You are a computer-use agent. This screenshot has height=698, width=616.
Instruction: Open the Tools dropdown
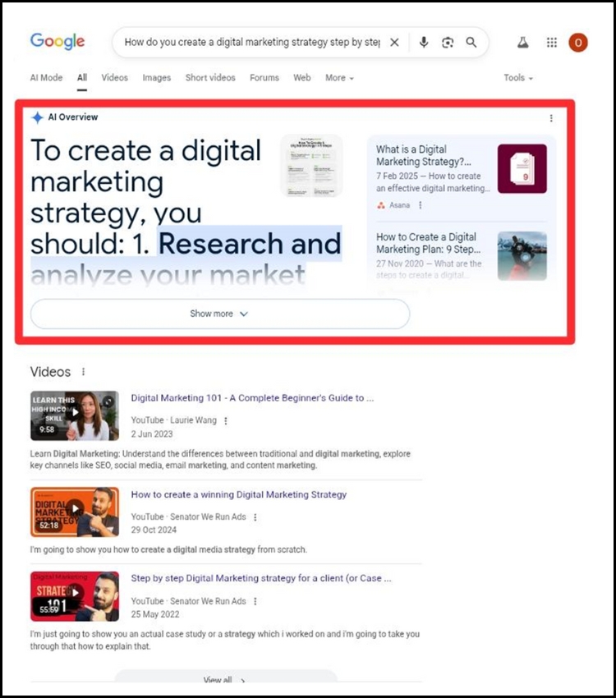click(518, 78)
